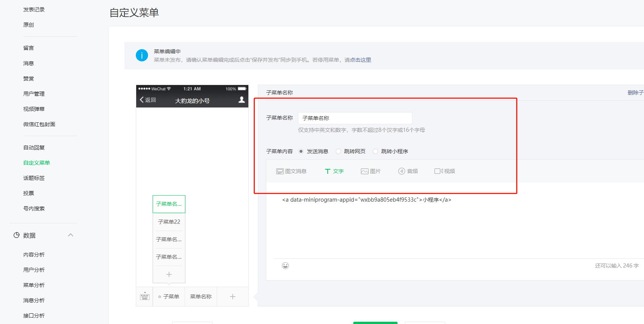This screenshot has height=324, width=644.
Task: Select the 图文消息 message type
Action: click(291, 171)
